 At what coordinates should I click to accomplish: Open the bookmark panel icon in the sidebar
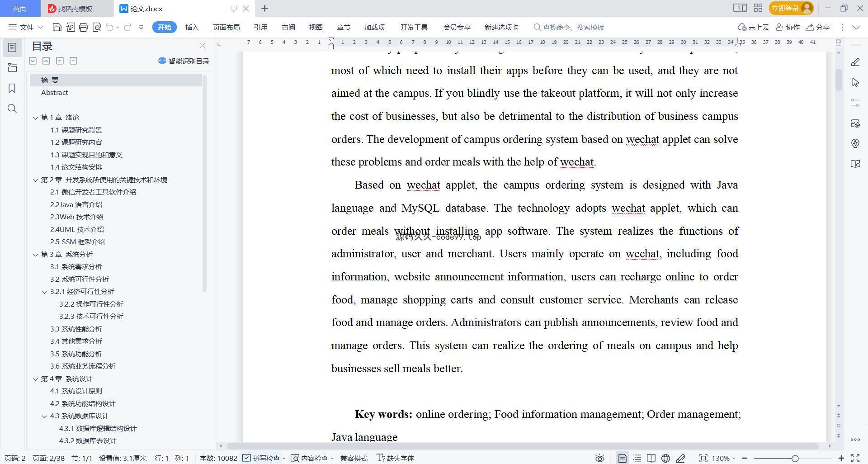pyautogui.click(x=12, y=88)
